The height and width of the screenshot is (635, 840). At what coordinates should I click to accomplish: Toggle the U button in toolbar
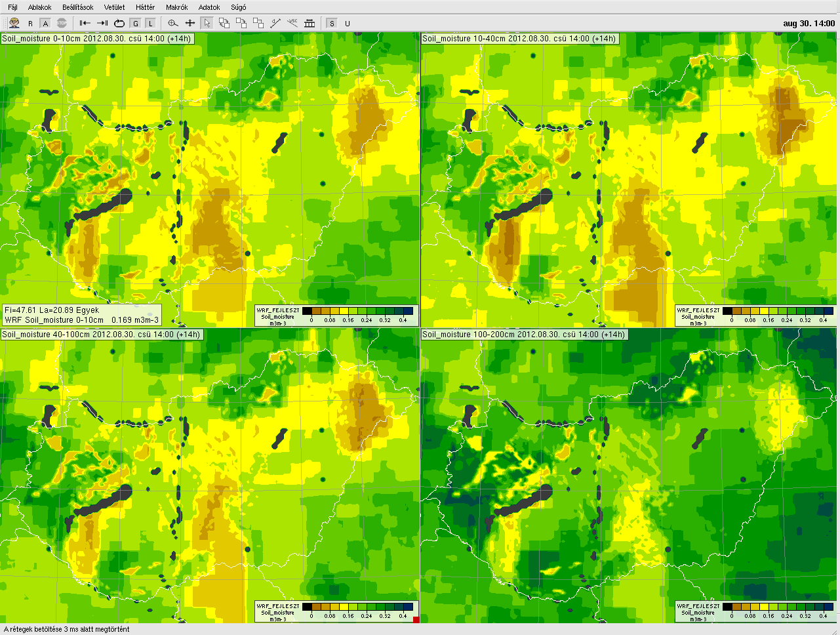click(348, 24)
